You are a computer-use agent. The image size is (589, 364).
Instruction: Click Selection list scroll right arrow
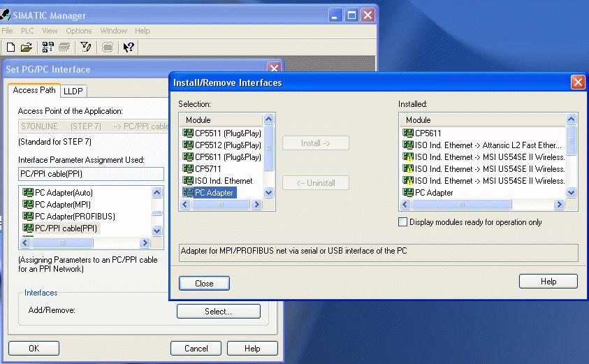pos(256,204)
